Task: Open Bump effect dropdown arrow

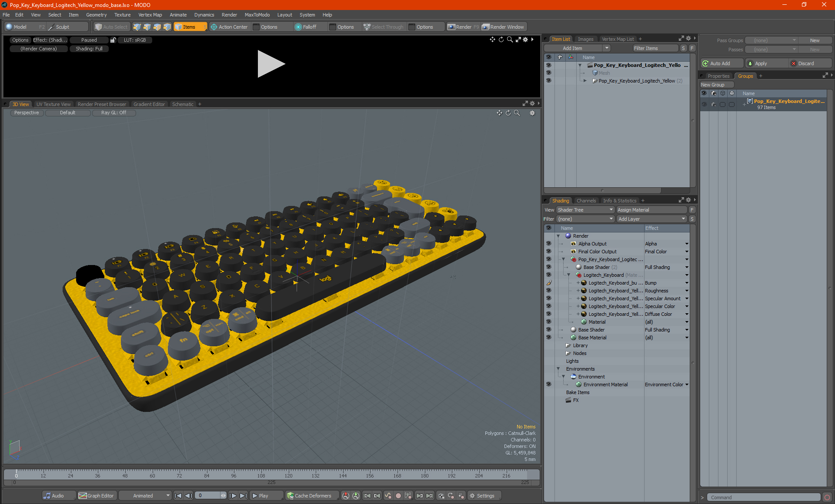Action: pyautogui.click(x=687, y=283)
